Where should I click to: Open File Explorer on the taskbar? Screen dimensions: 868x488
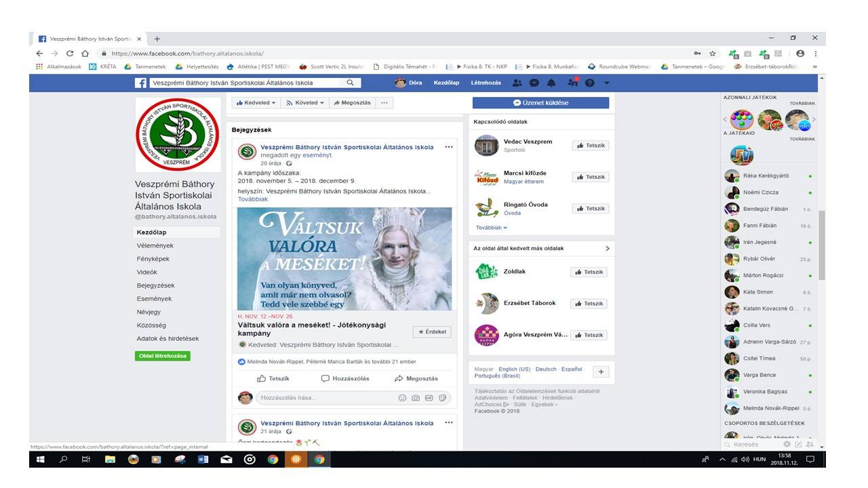110,459
